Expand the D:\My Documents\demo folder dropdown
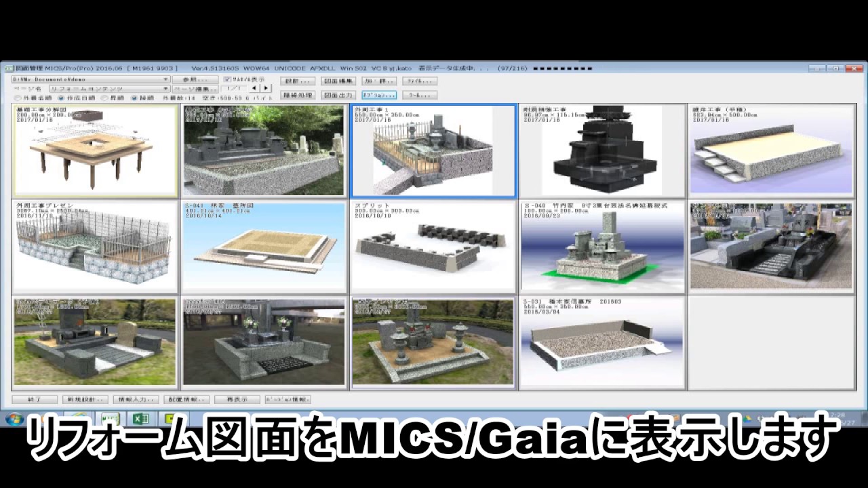Image resolution: width=868 pixels, height=488 pixels. tap(165, 79)
